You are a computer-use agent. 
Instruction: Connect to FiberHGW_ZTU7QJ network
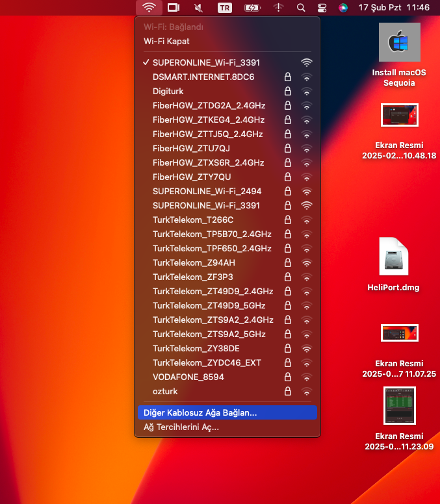(227, 149)
